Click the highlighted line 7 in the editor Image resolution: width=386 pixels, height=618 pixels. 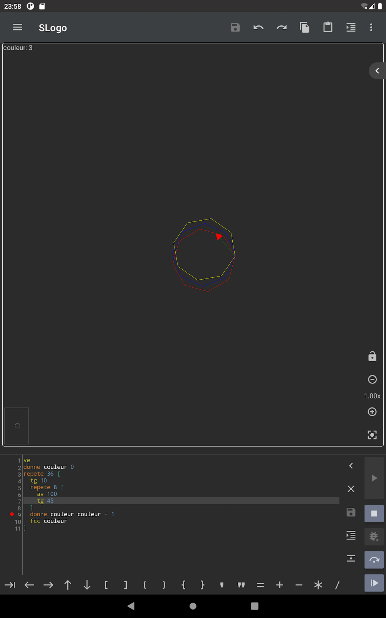coord(181,501)
